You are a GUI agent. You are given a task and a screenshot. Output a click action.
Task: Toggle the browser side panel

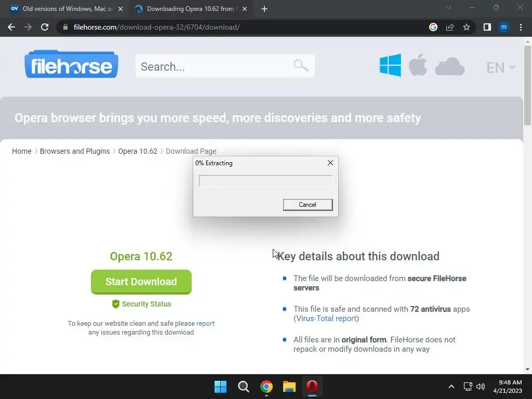487,27
